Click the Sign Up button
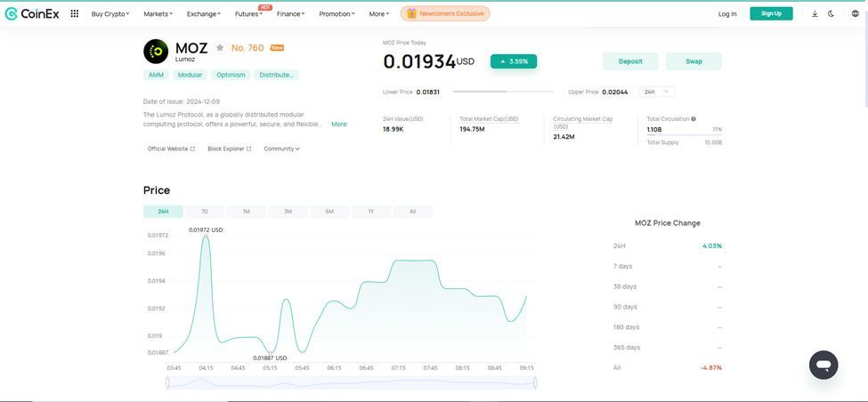 point(771,14)
